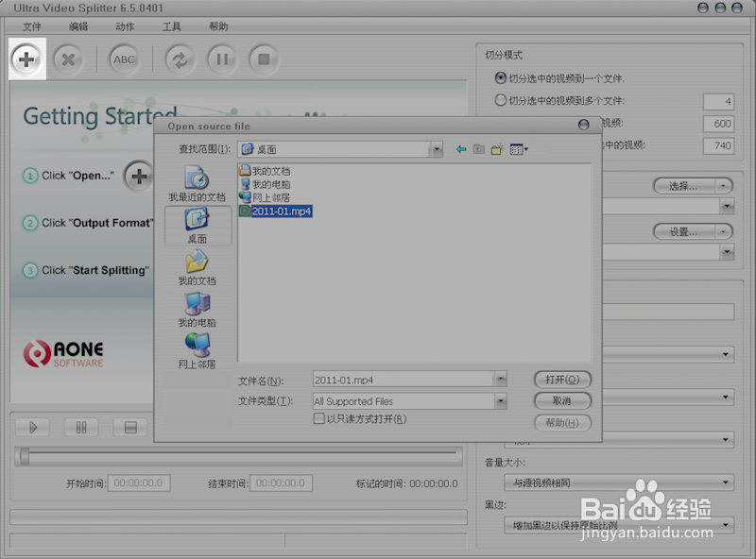Image resolution: width=756 pixels, height=559 pixels.
Task: Open the 帮助 menu
Action: [x=218, y=26]
